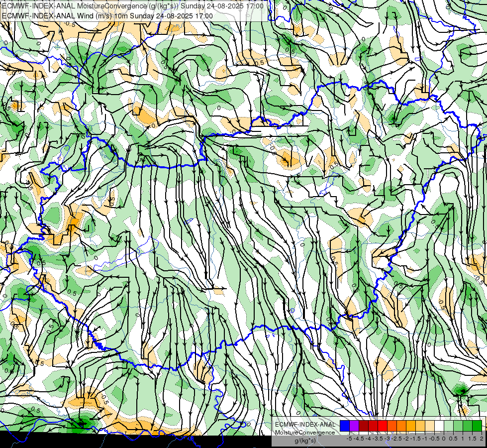Click the -0.5 tick label on legend scale
The height and width of the screenshot is (448, 487).
(434, 439)
